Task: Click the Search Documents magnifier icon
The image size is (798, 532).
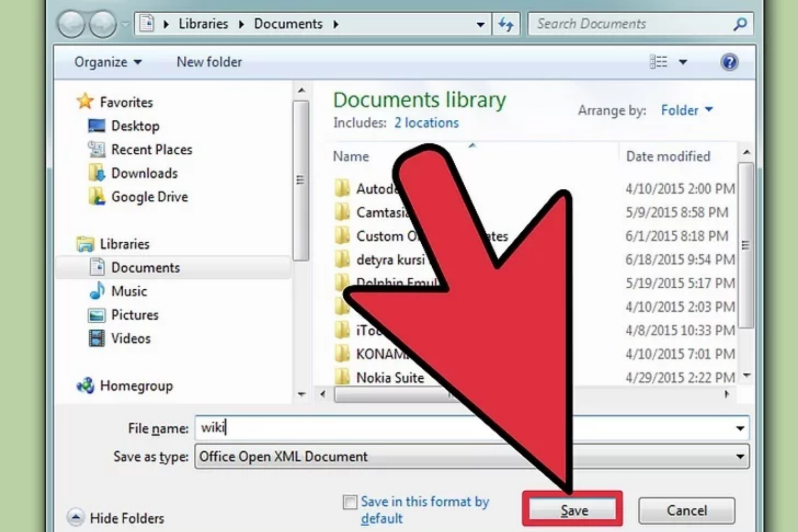Action: (739, 24)
